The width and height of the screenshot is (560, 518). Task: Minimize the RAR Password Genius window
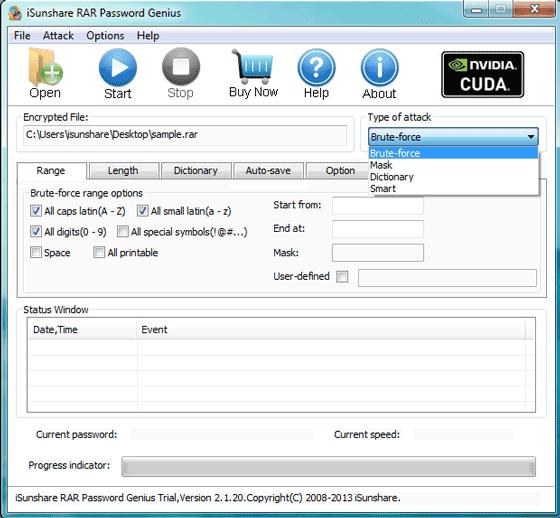(x=476, y=9)
